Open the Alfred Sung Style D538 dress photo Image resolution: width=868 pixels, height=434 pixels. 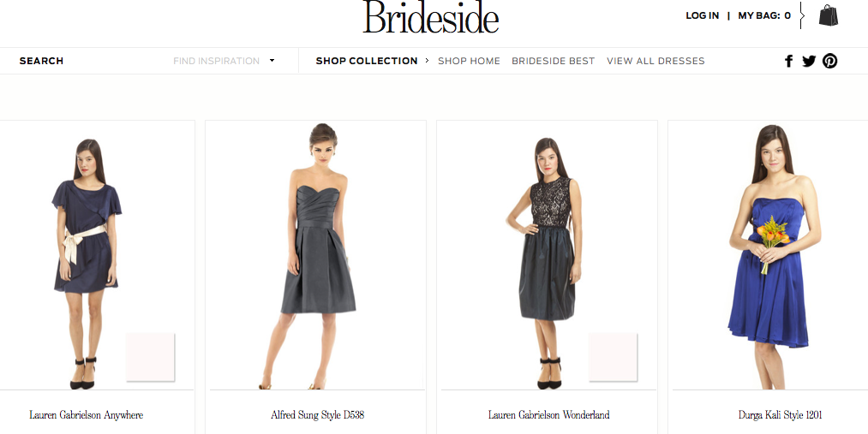pyautogui.click(x=317, y=256)
